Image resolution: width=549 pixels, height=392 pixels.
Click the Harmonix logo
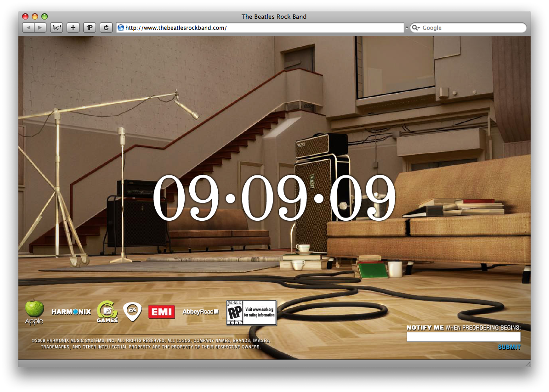click(71, 312)
